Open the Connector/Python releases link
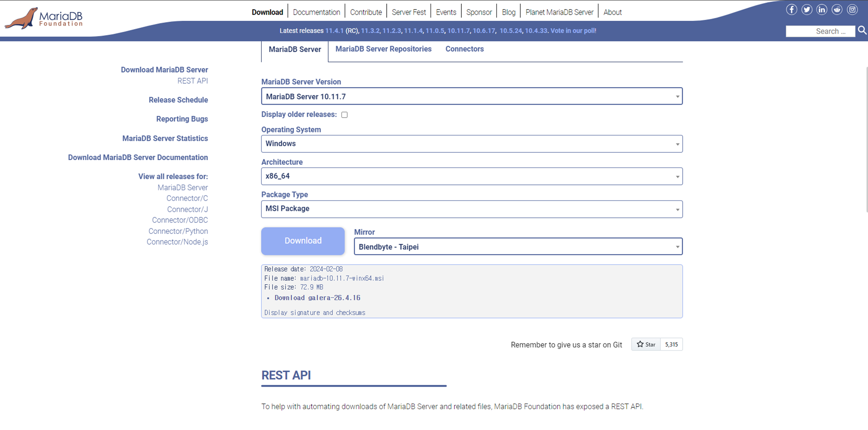The image size is (868, 430). 178,231
